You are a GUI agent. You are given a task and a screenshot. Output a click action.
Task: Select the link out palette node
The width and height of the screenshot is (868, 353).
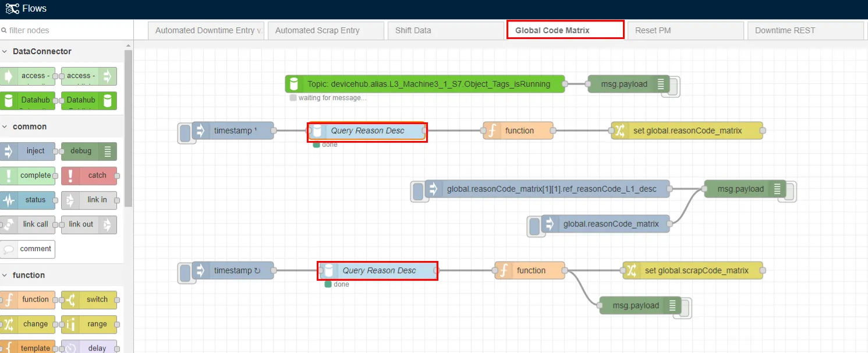pyautogui.click(x=88, y=224)
